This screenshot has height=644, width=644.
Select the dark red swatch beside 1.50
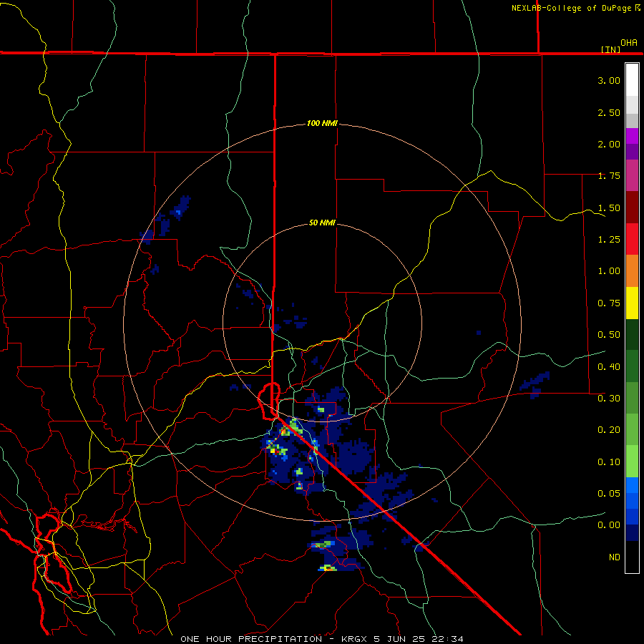(x=632, y=208)
